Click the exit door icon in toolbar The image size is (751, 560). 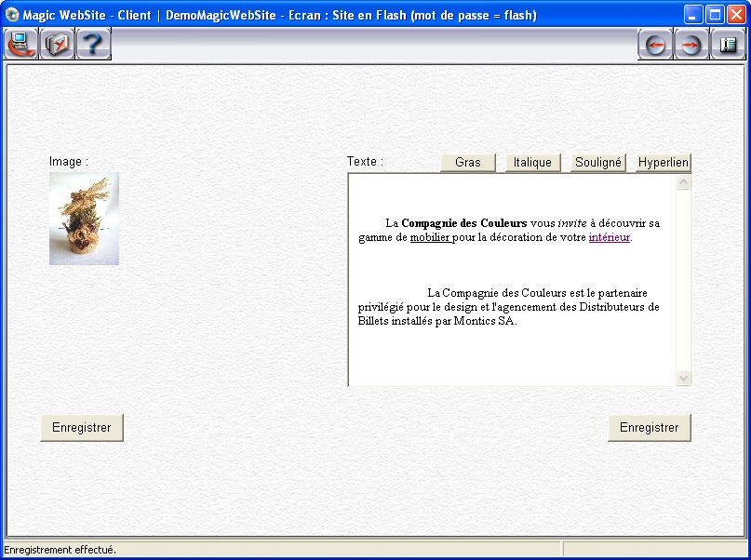(x=728, y=45)
